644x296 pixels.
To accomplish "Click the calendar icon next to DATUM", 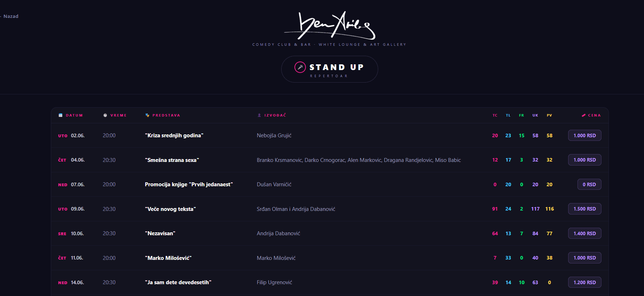I will click(x=60, y=115).
